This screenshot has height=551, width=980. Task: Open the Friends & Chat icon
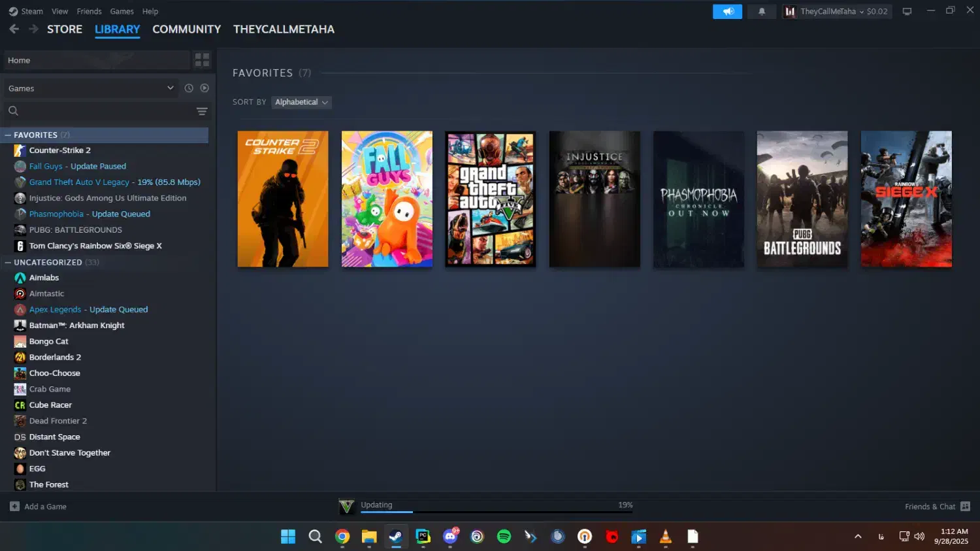click(x=966, y=507)
